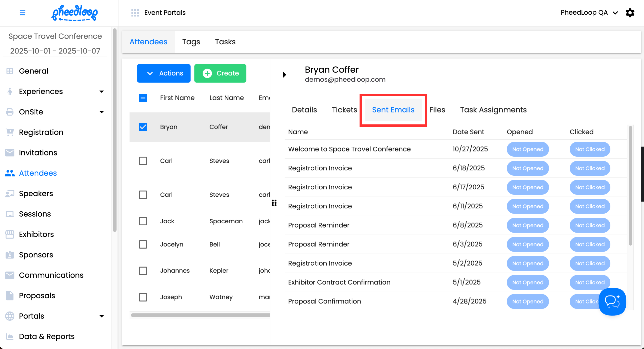Screen dimensions: 644x349
Task: Click the hamburger menu icon
Action: tap(23, 13)
